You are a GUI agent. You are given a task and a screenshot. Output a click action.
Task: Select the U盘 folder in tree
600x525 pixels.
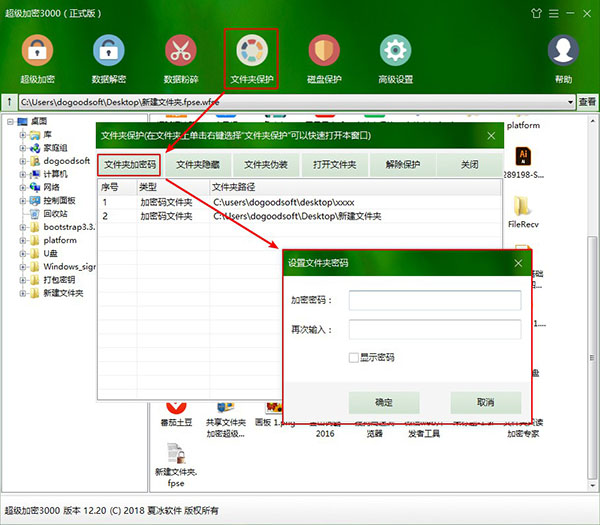[x=50, y=253]
